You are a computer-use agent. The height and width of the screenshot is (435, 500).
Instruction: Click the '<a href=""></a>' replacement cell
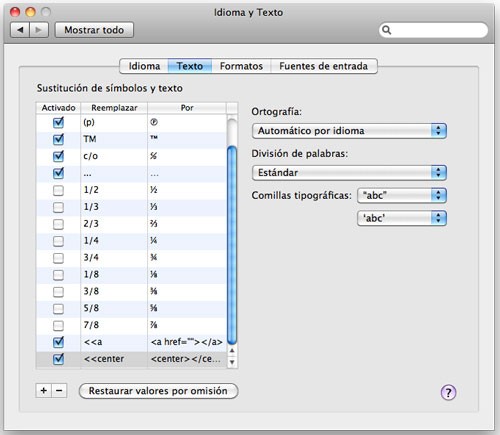coord(187,342)
